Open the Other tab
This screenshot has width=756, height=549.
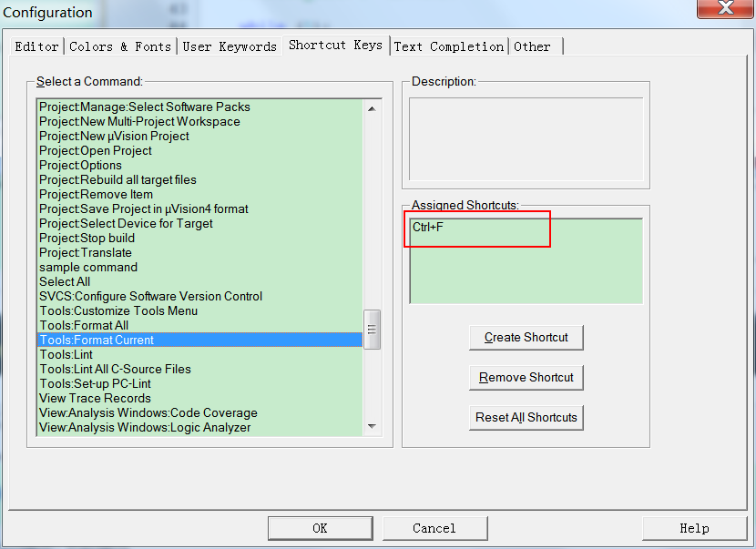[533, 46]
